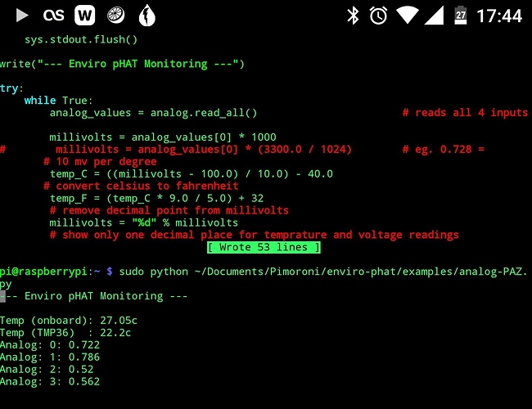532x409 pixels.
Task: Click the Enviro pHAT Monitoring output header
Action: tap(93, 296)
